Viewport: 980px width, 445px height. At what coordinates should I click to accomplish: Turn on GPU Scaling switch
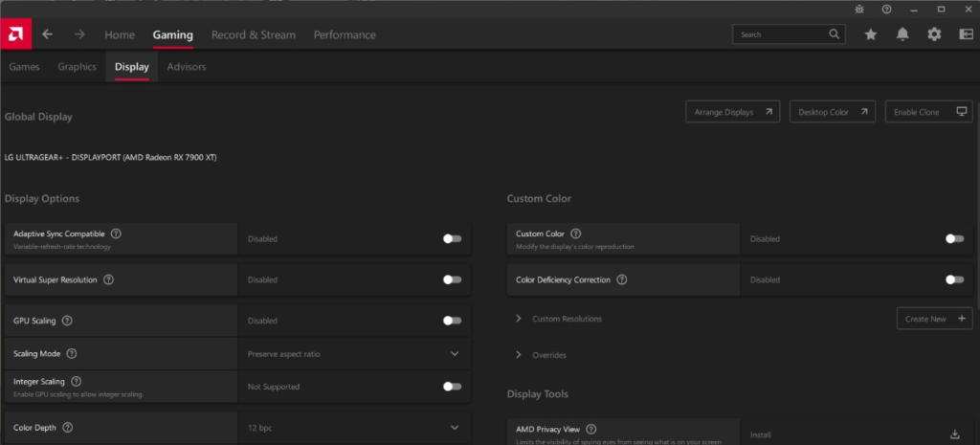[452, 322]
